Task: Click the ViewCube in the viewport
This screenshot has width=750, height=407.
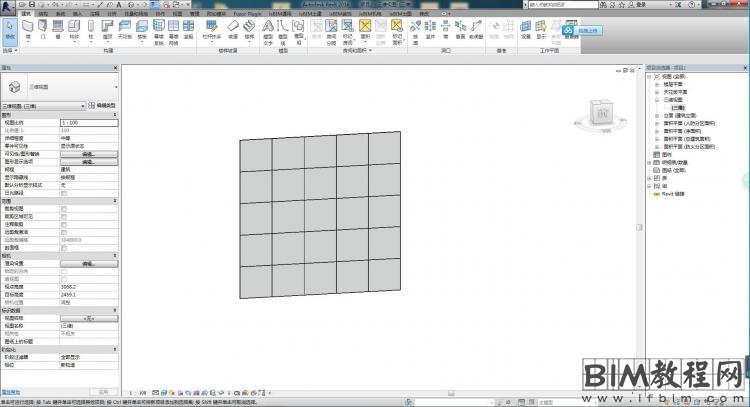Action: (603, 113)
